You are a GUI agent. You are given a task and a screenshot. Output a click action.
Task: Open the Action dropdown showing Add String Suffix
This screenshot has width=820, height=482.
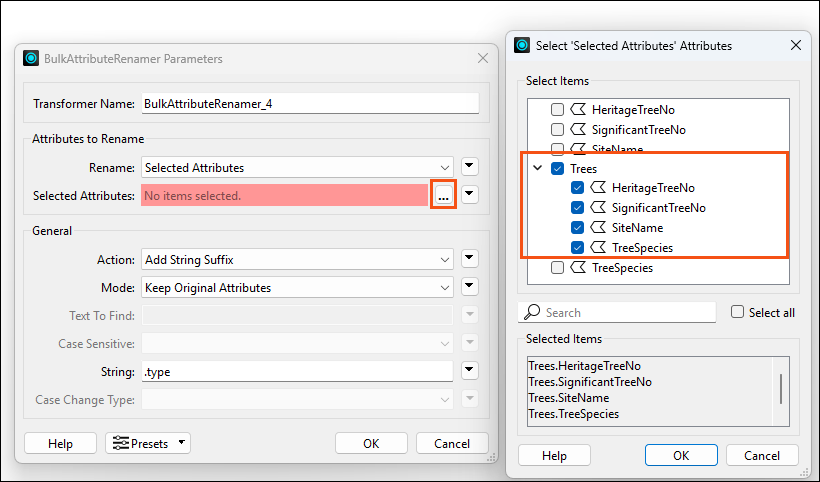(297, 260)
